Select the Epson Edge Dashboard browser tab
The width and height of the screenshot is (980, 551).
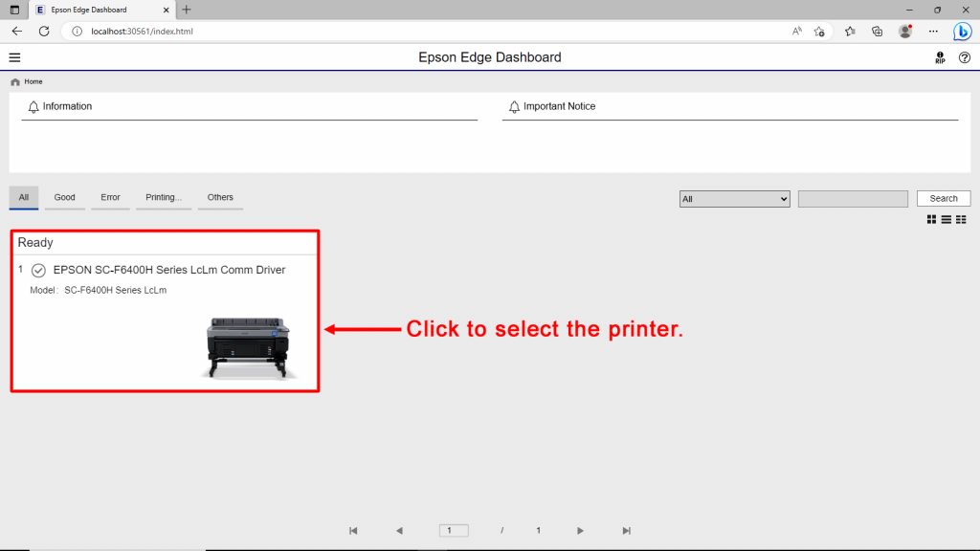103,10
